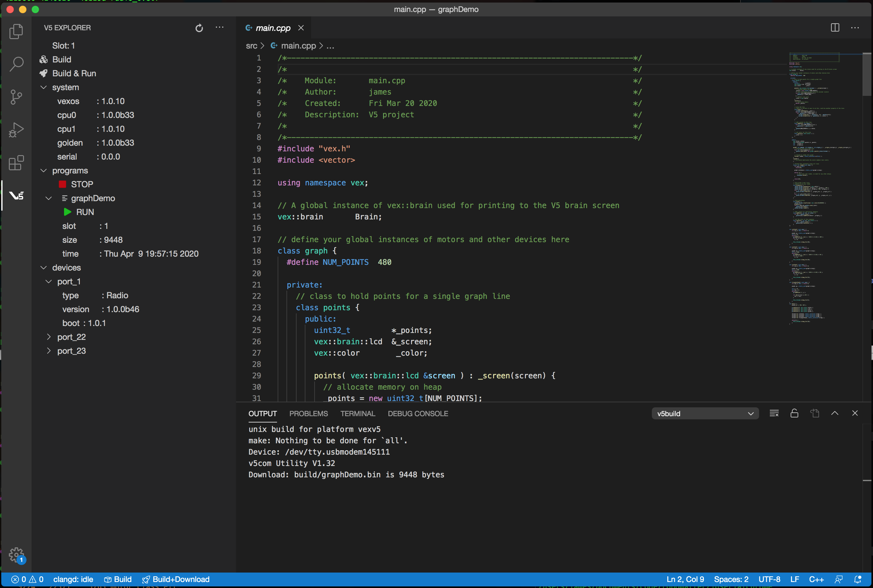Click the Search icon in activity bar
The image size is (873, 588).
[x=16, y=64]
